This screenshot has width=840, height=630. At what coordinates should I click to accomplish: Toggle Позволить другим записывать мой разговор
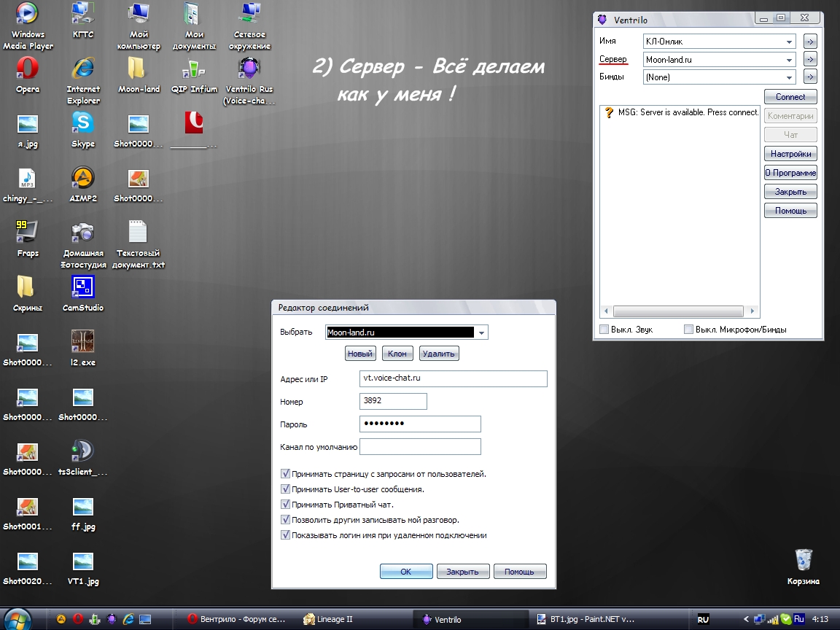(x=286, y=520)
